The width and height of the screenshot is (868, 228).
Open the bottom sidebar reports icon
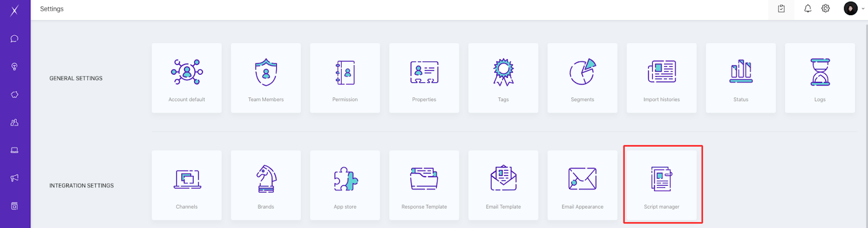click(x=15, y=206)
